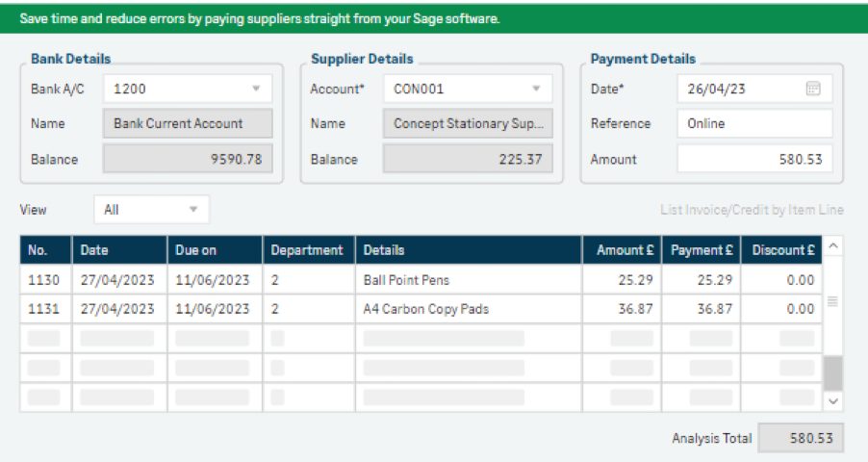Screen dimensions: 868x462
Task: Click the Discount £ cell for invoice 1131
Action: [781, 309]
